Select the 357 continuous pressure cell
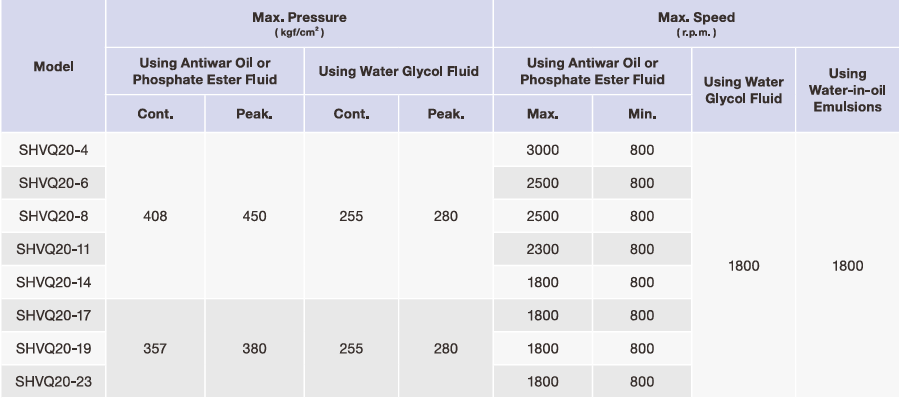The height and width of the screenshot is (398, 899). tap(155, 349)
